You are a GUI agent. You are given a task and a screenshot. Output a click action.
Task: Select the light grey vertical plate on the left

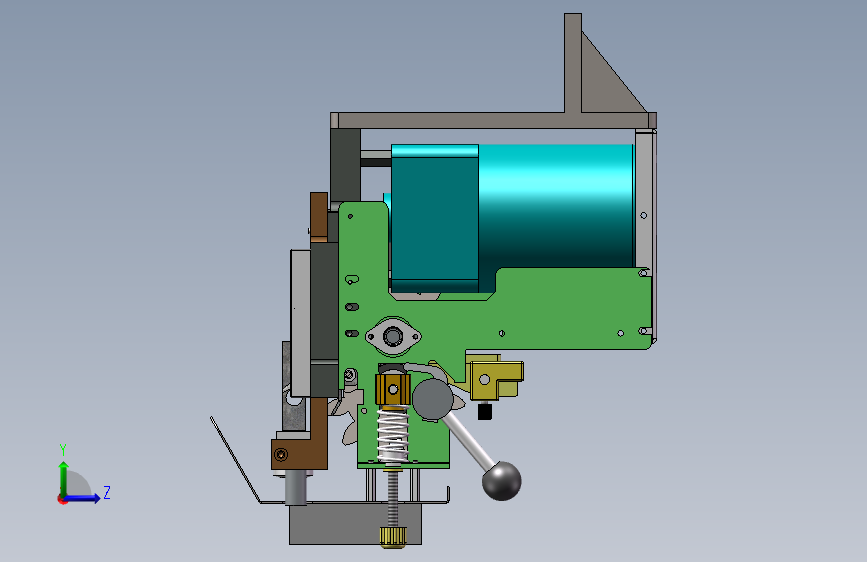pos(300,323)
